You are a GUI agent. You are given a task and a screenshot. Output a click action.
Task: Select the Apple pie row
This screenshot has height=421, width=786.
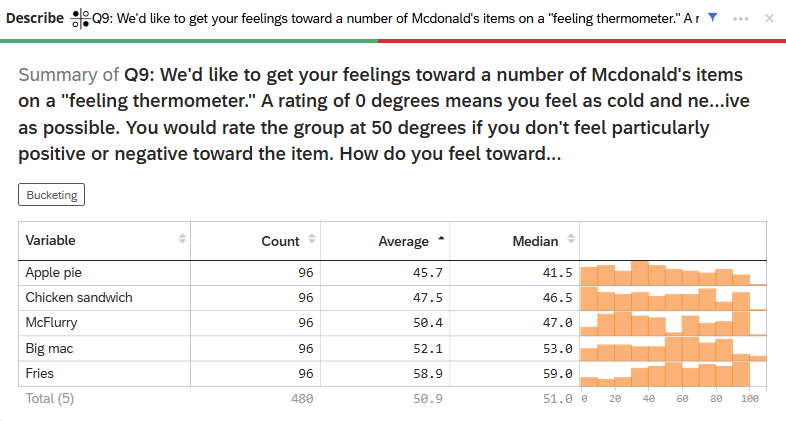click(53, 272)
